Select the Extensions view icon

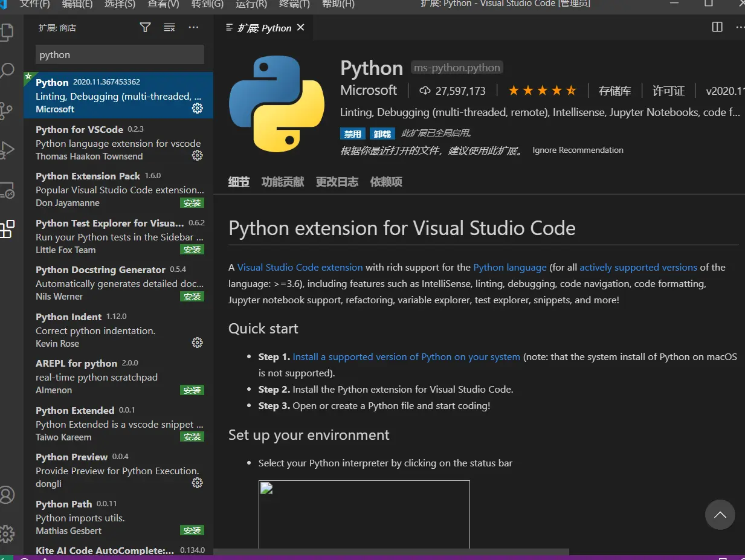(6, 229)
